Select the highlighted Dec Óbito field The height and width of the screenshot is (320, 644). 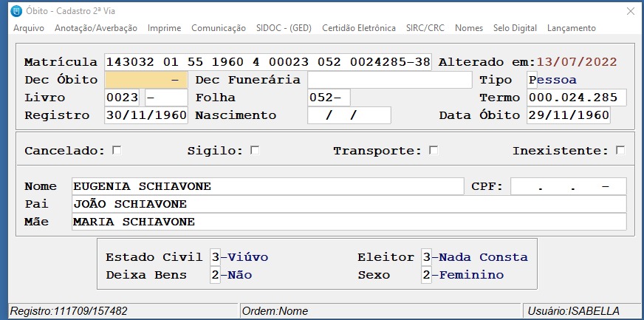pos(146,80)
